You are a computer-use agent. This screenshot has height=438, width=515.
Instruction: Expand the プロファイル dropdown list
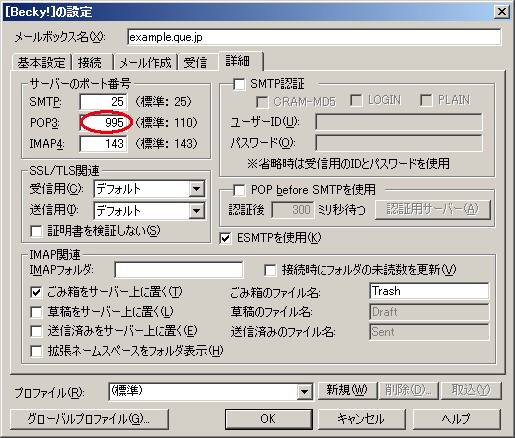point(304,392)
